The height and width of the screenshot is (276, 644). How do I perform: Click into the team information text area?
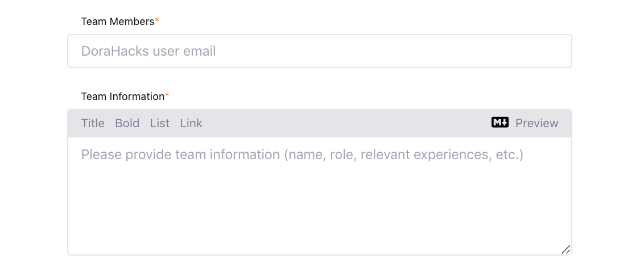(x=319, y=196)
